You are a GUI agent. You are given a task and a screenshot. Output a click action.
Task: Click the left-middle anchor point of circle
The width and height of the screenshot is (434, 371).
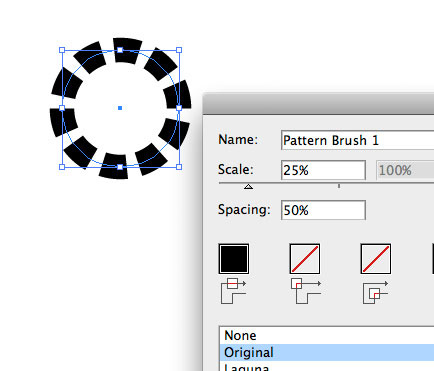(x=62, y=108)
